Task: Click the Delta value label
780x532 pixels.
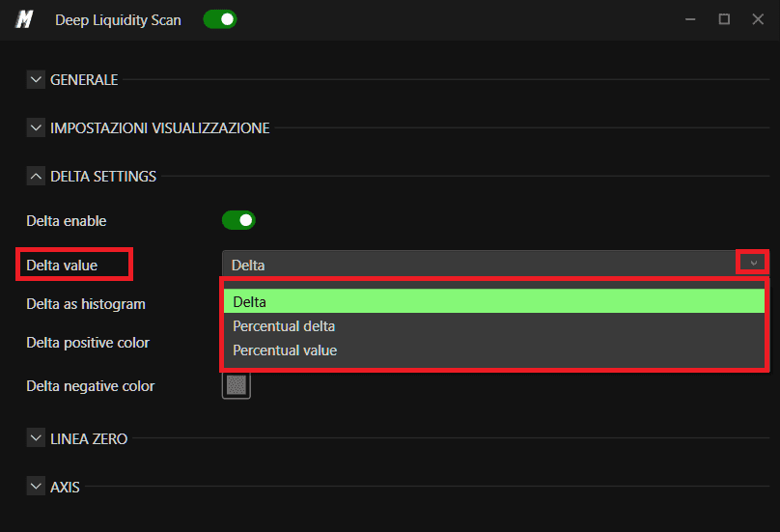Action: click(x=62, y=266)
